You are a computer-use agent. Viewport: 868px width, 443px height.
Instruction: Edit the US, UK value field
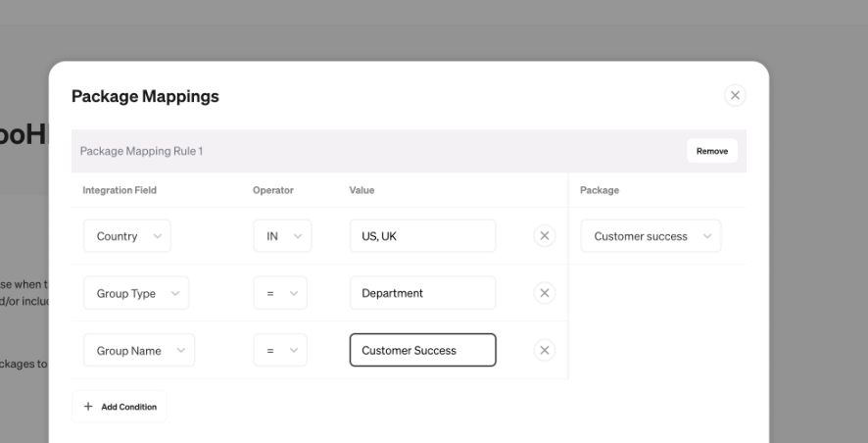(x=422, y=236)
